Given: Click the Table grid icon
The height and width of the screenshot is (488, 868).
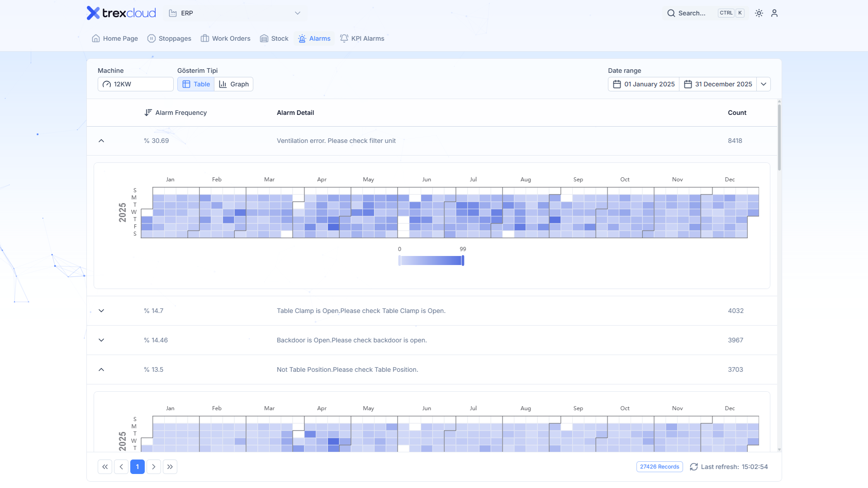Looking at the screenshot, I should click(186, 84).
